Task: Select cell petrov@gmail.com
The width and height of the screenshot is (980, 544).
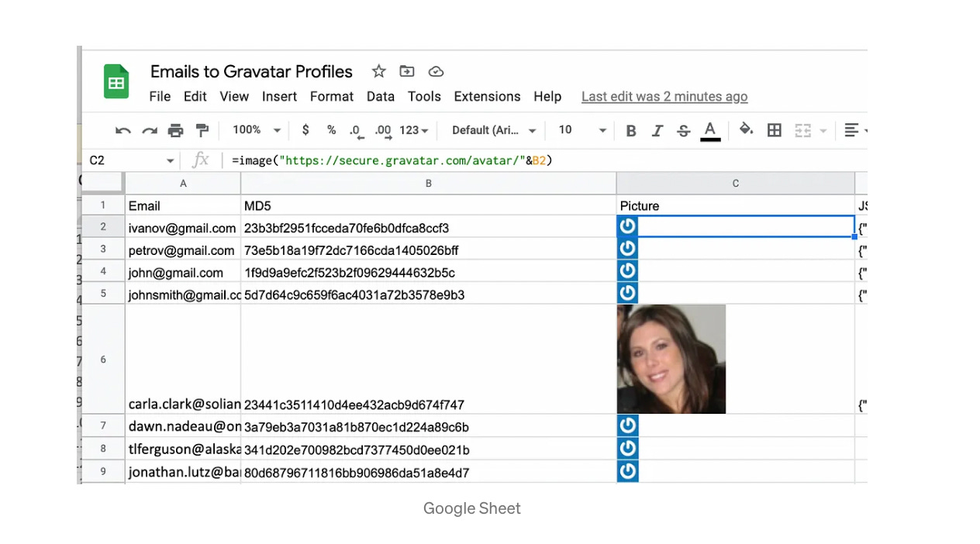Action: (183, 250)
